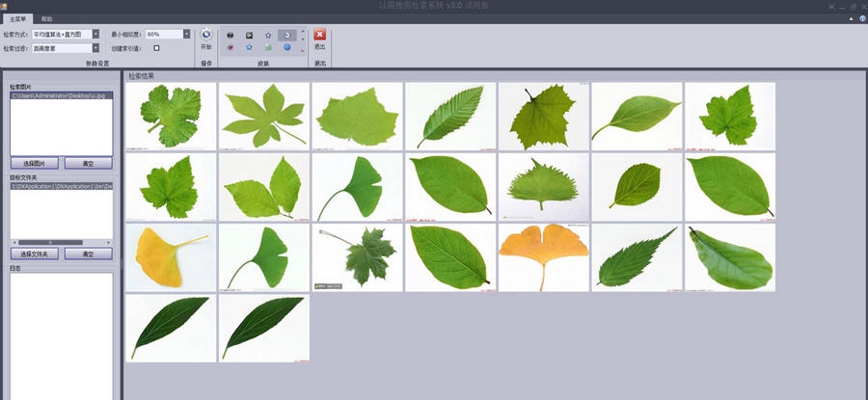The height and width of the screenshot is (400, 868).
Task: Pick the pink-purple skin icon in bottom row
Action: pos(231,47)
